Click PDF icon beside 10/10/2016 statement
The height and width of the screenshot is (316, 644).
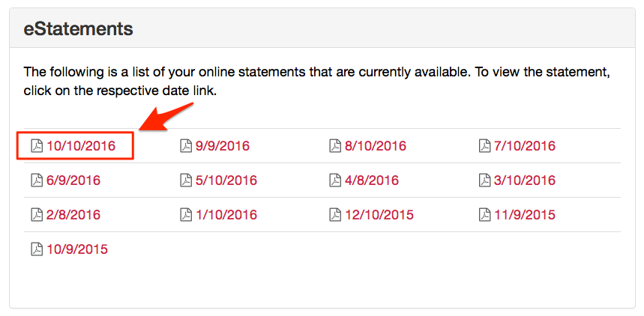tap(36, 146)
